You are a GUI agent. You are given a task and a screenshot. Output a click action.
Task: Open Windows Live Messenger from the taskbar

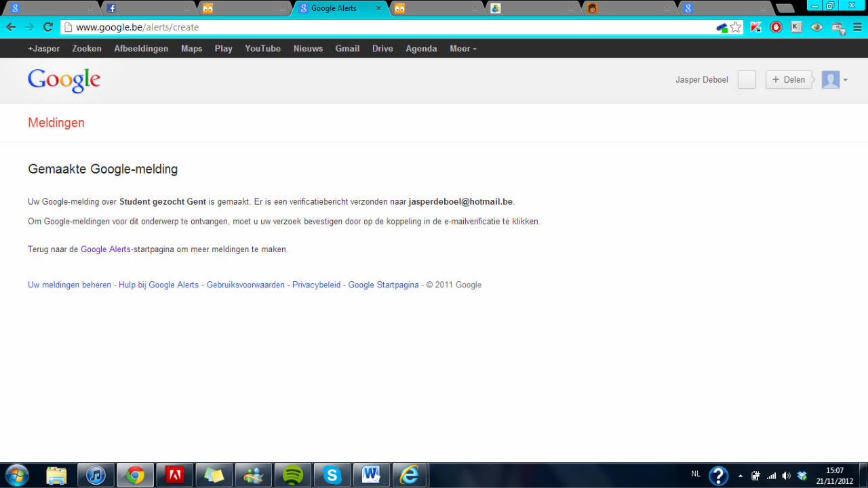pos(253,475)
